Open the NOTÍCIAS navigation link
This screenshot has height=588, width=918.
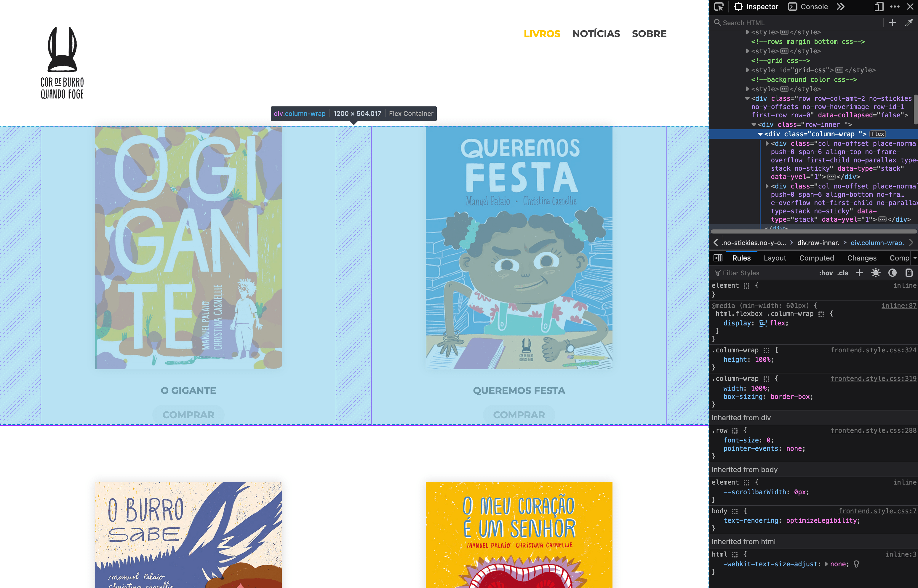(596, 33)
